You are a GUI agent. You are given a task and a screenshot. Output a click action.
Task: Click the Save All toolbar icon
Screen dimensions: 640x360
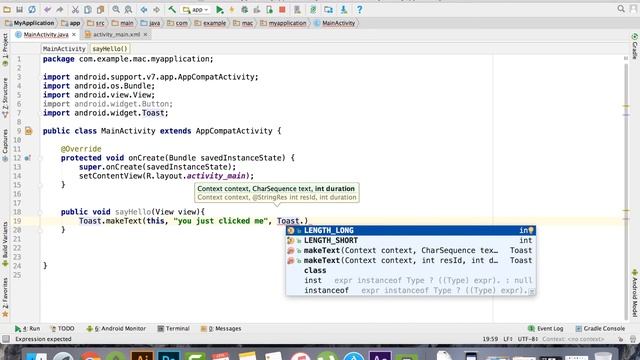point(19,9)
